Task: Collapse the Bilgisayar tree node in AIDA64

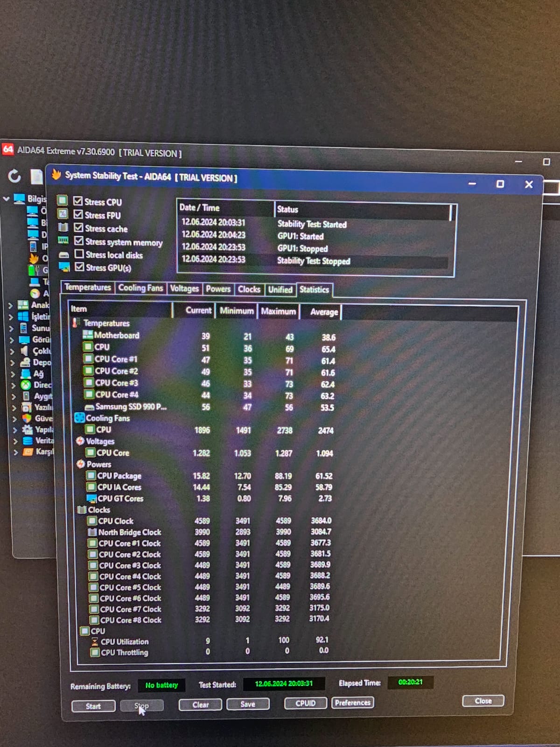Action: (6, 198)
